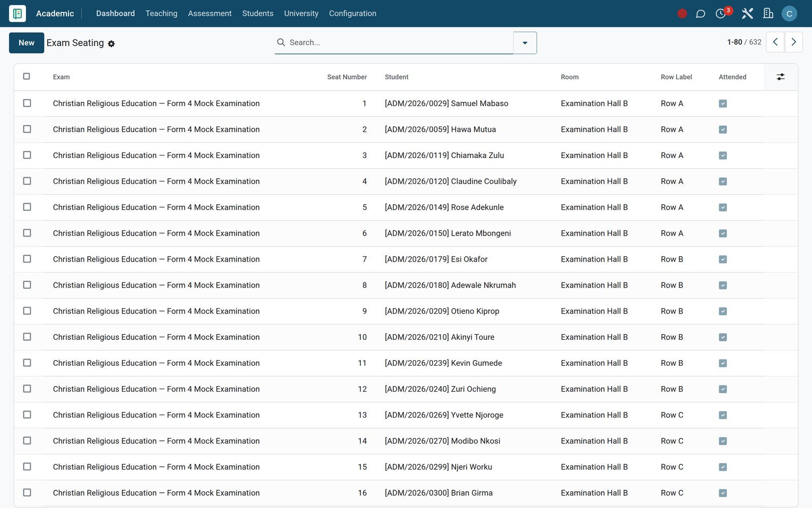Go to the next page of records

point(794,42)
